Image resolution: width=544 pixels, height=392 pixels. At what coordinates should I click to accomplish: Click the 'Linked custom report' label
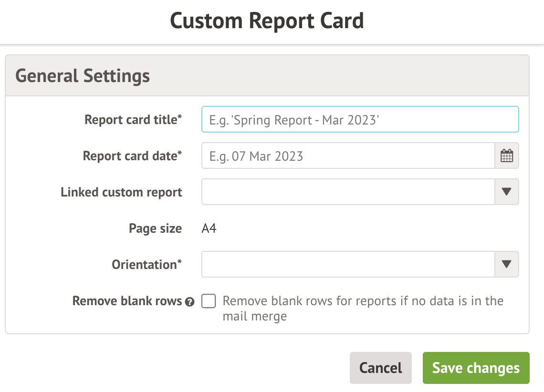point(121,192)
